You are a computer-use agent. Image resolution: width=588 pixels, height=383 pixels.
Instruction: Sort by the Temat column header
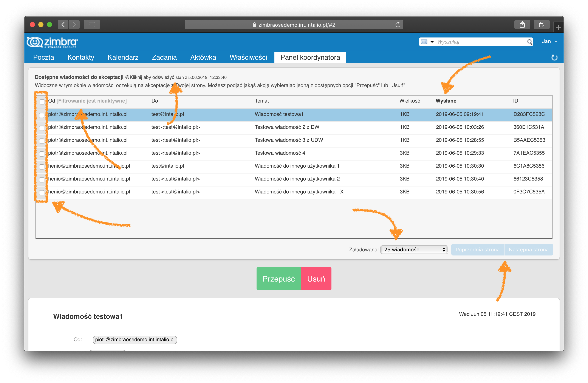[x=262, y=101]
